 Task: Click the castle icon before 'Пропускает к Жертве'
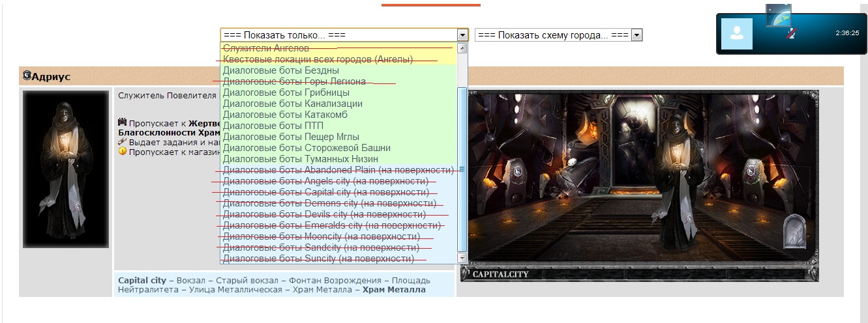point(122,122)
